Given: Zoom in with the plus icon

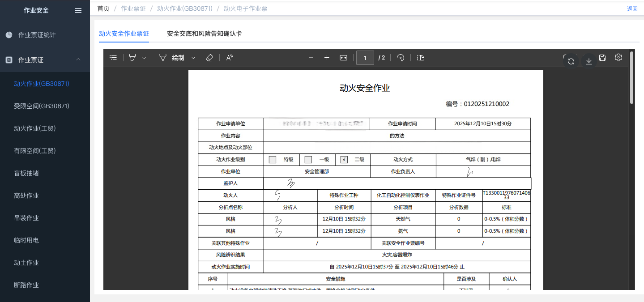Looking at the screenshot, I should click(327, 58).
